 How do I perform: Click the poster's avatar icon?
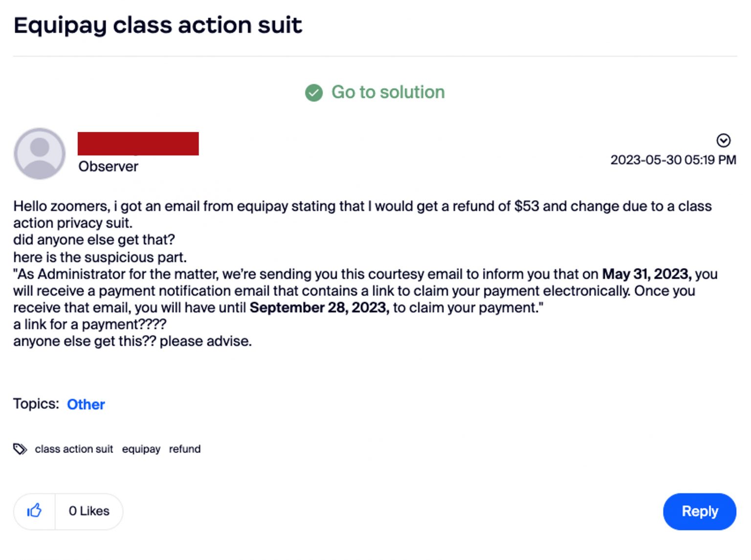click(x=40, y=153)
